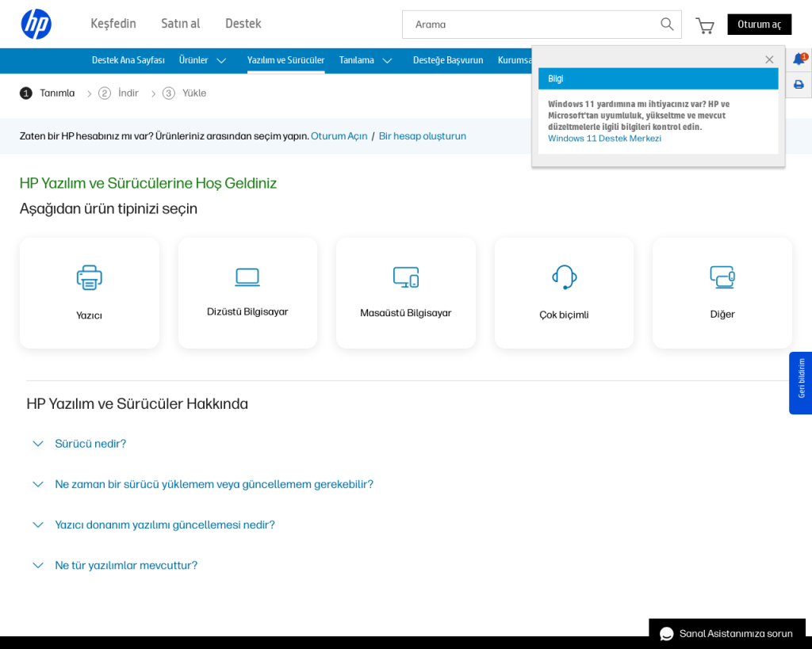Click the Sanal Asistanımıza sorun chat icon
The height and width of the screenshot is (649, 812).
click(x=666, y=634)
